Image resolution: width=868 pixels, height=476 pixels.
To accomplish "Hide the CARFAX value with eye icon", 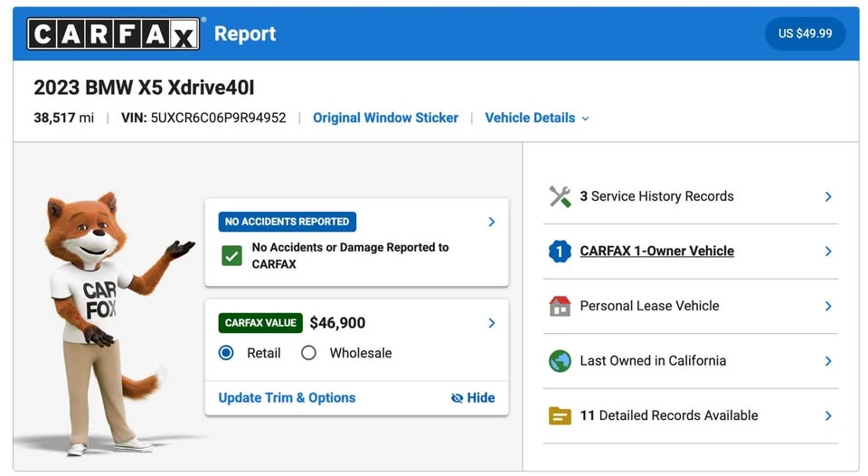I will [473, 398].
